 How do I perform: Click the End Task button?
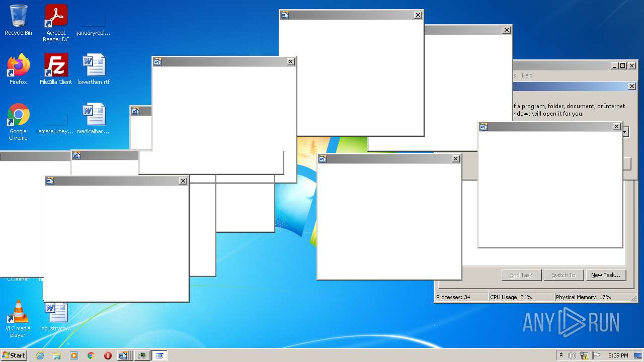(521, 275)
